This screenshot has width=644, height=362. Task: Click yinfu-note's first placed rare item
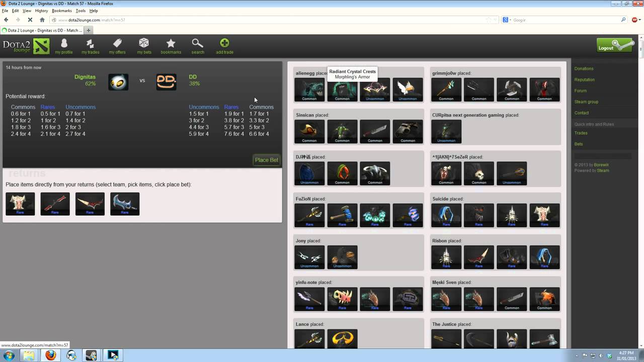click(309, 299)
